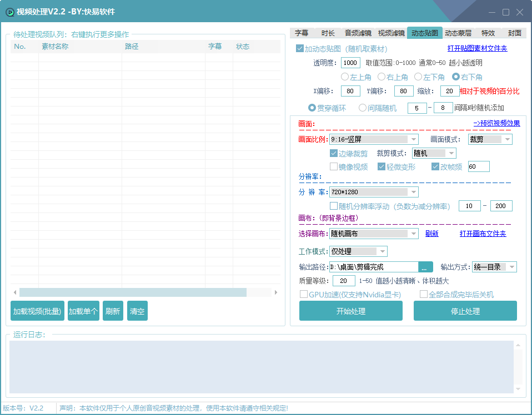This screenshot has height=415, width=532.
Task: Click the 透明度 input field
Action: click(x=350, y=63)
